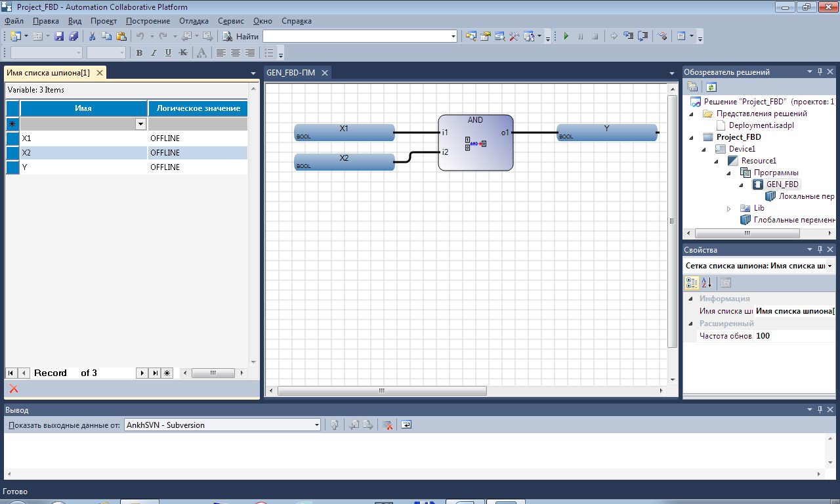Click the Paste clipboard icon
Viewport: 840px width, 504px height.
tap(121, 37)
